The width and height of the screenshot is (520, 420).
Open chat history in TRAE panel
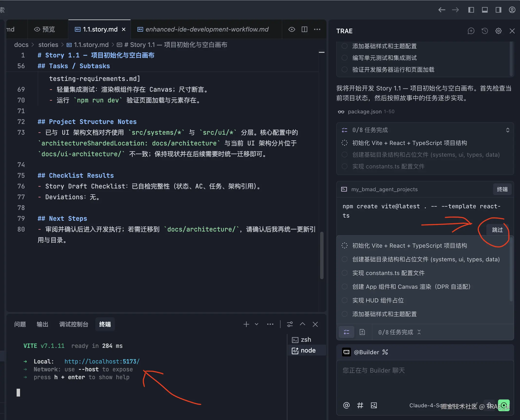(x=485, y=31)
